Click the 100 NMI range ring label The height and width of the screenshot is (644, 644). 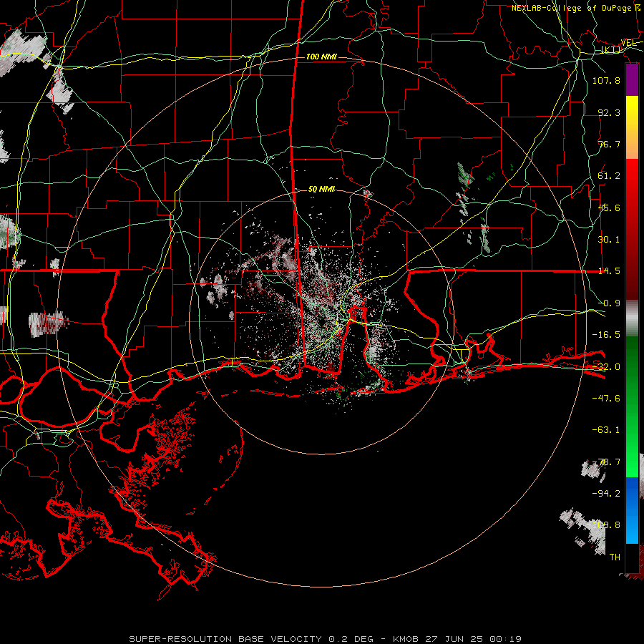321,57
